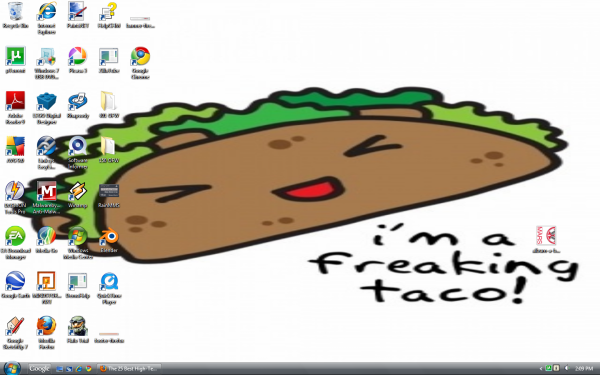The image size is (600, 375).
Task: Select the image file beside Halo Trial
Action: (x=109, y=337)
